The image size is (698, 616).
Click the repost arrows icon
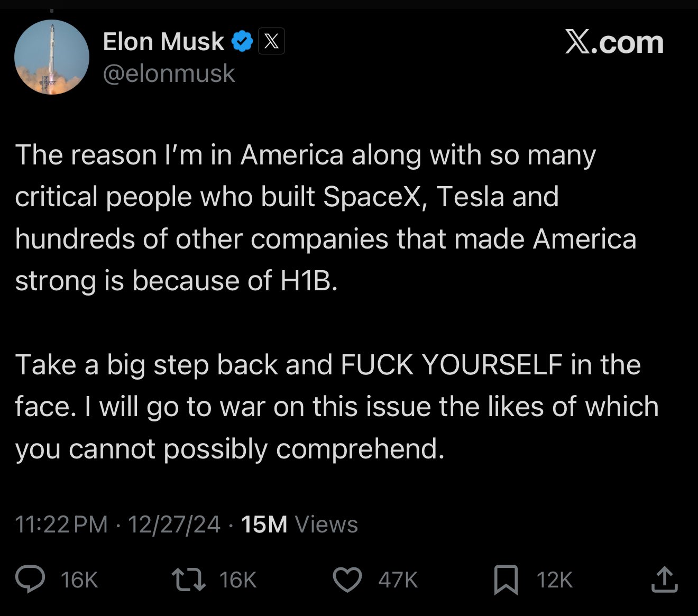point(189,580)
